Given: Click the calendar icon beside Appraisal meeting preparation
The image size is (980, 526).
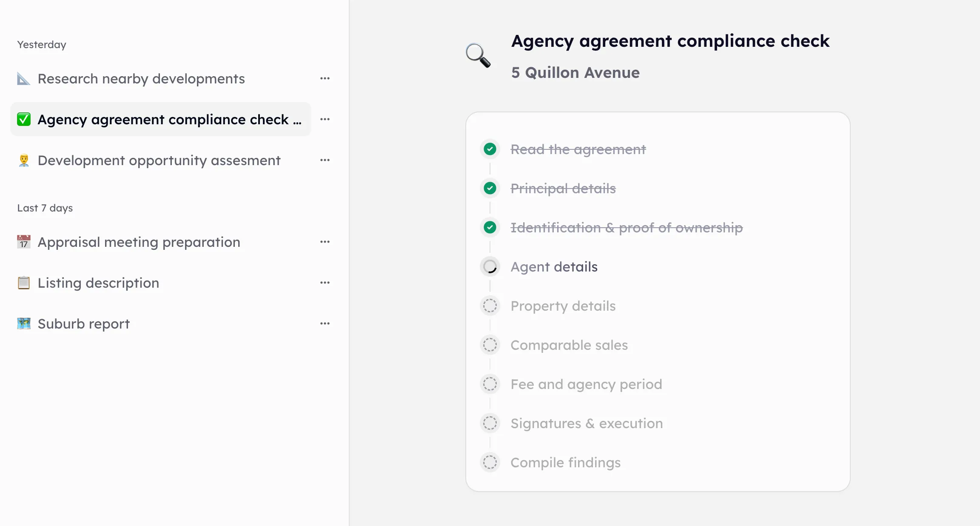Looking at the screenshot, I should pos(24,242).
